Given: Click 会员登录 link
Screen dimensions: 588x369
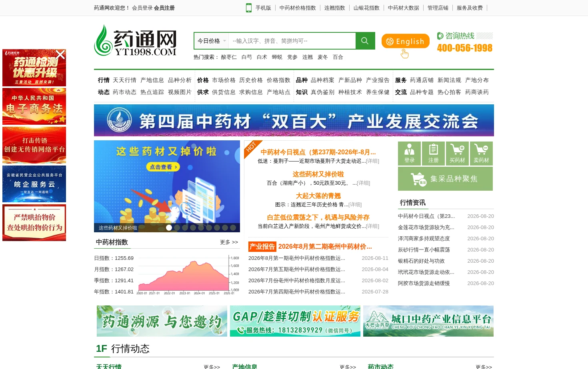Looking at the screenshot, I should pos(142,8).
